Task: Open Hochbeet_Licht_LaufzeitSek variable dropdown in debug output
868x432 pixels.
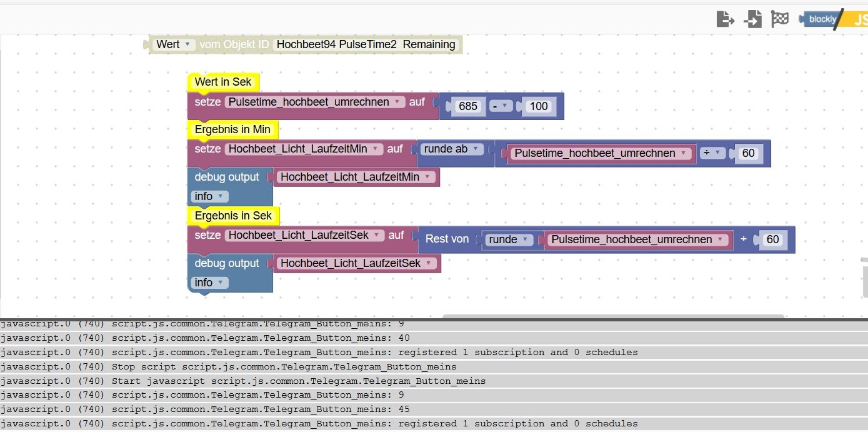Action: pos(356,263)
